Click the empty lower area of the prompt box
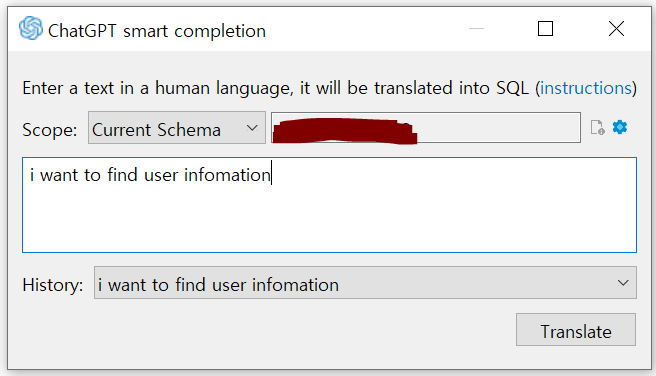 pos(329,222)
